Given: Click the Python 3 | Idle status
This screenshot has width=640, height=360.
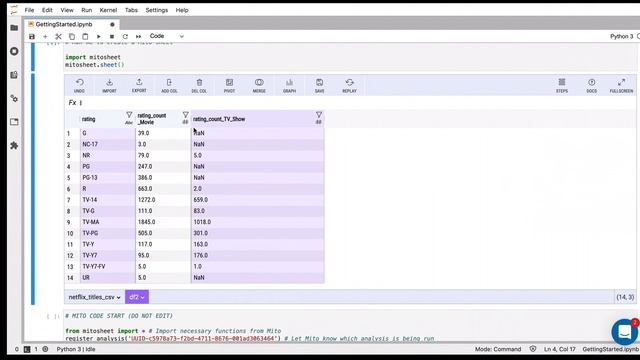Looking at the screenshot, I should pyautogui.click(x=76, y=349).
